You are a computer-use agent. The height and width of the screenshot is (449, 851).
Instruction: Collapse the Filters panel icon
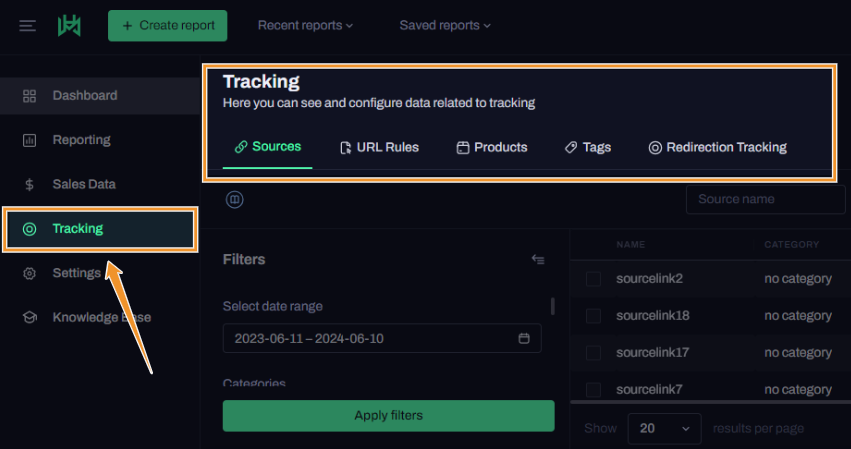coord(538,260)
